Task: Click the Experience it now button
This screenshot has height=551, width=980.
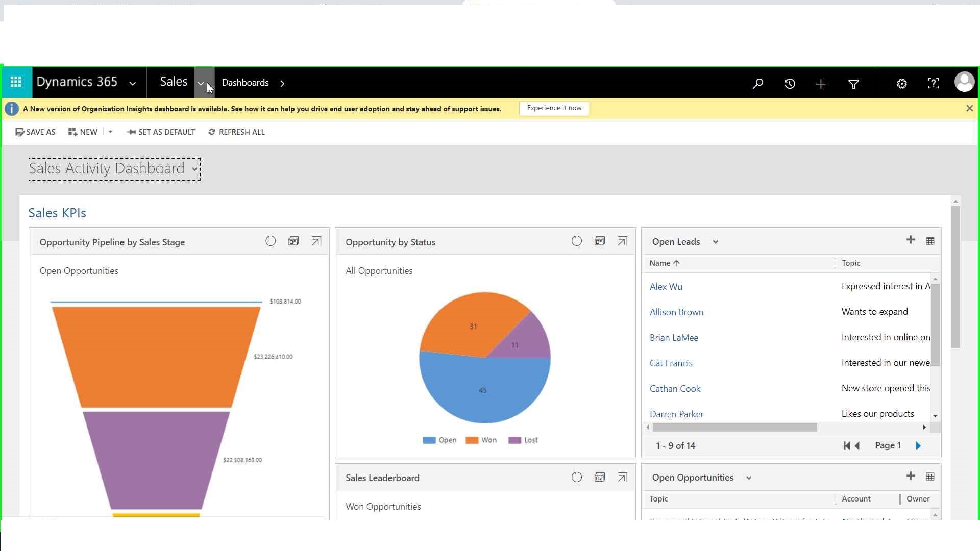Action: [x=554, y=108]
